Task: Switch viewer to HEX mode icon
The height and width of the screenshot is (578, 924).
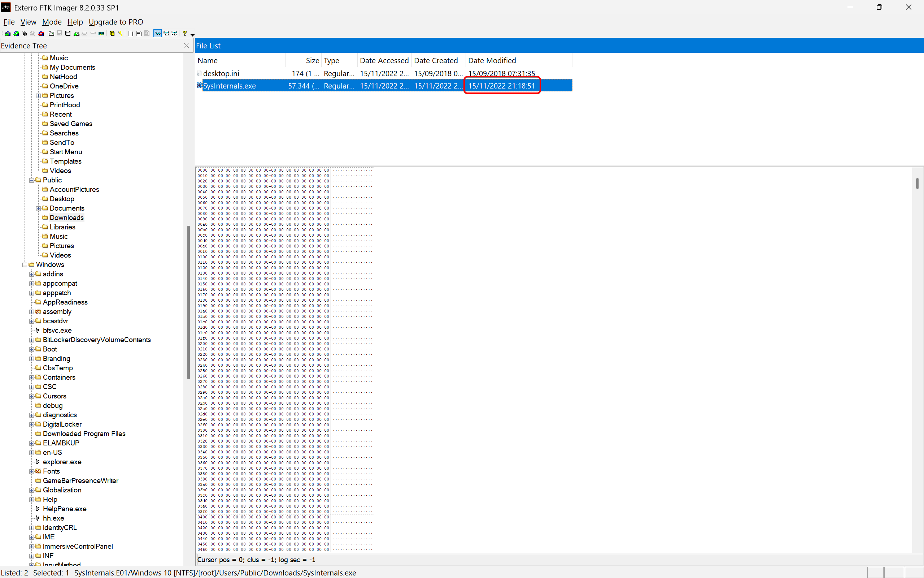Action: [174, 34]
